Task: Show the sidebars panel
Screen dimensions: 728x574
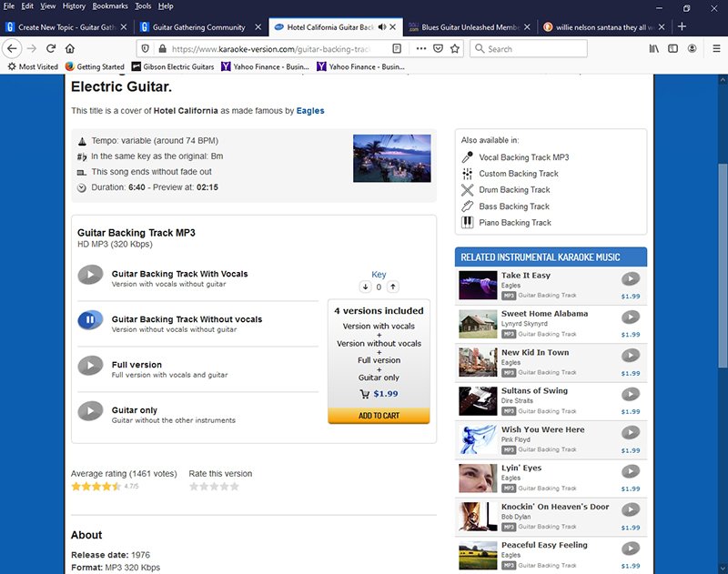Action: (x=672, y=48)
